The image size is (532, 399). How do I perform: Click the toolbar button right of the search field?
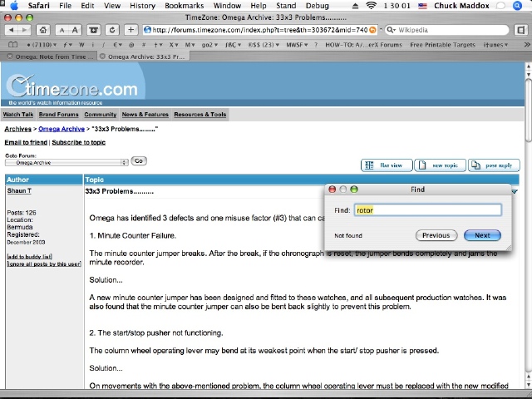click(x=521, y=30)
